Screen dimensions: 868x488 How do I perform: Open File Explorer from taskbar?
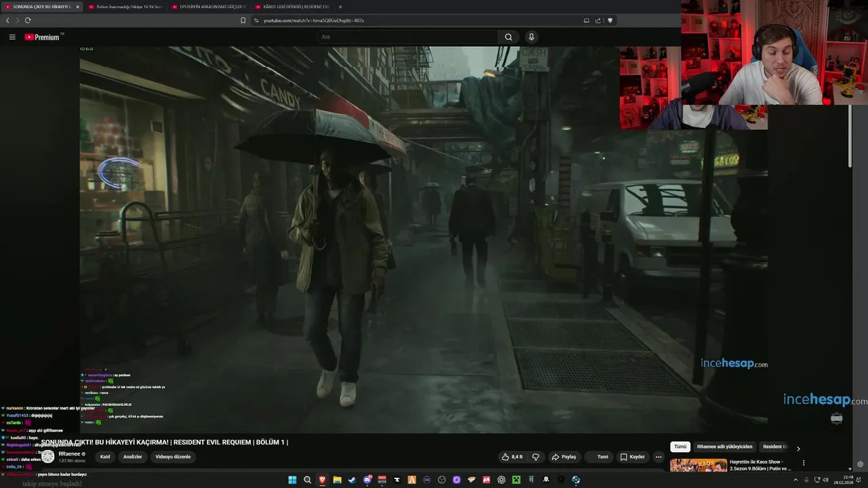(x=337, y=480)
